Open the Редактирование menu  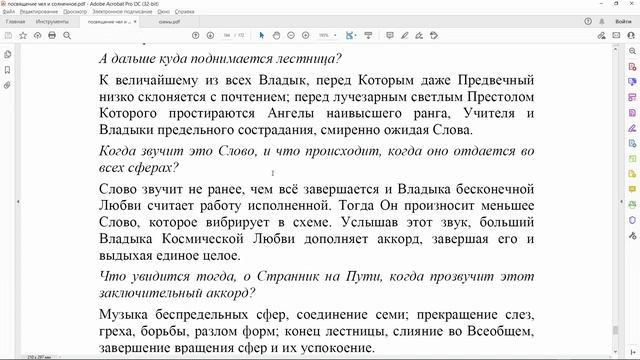(39, 11)
